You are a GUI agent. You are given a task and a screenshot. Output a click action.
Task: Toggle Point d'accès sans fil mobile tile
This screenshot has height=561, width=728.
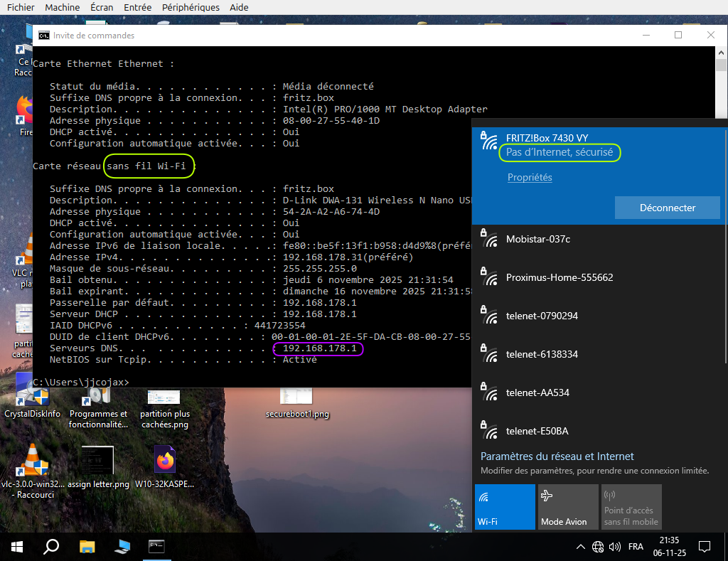point(631,507)
